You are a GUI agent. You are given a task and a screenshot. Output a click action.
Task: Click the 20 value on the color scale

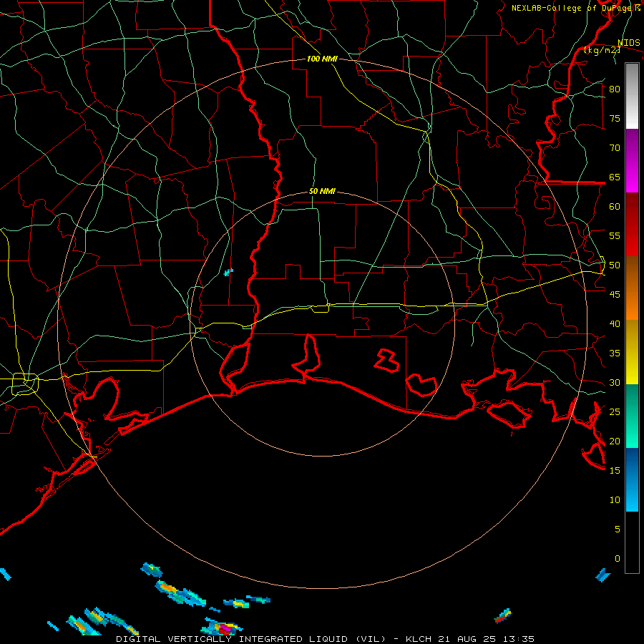coord(615,441)
